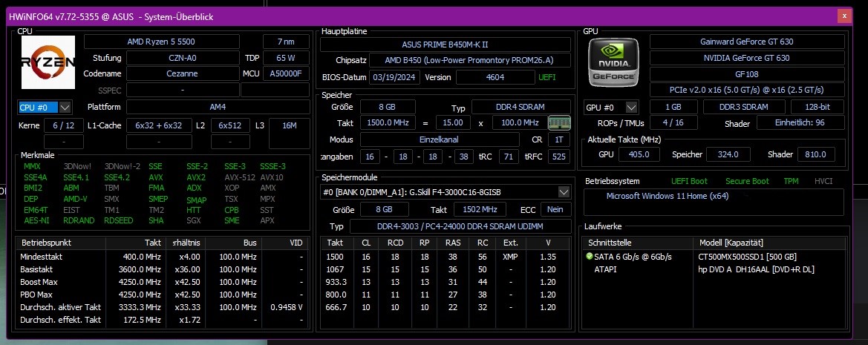Click the Boost Max 4250.0 MHz value

click(x=142, y=282)
